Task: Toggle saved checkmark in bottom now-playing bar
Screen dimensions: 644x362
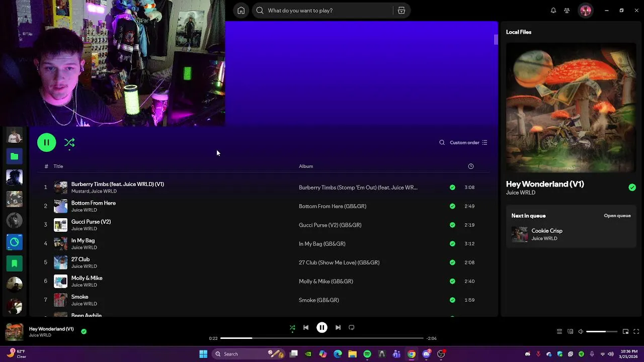Action: (x=84, y=331)
